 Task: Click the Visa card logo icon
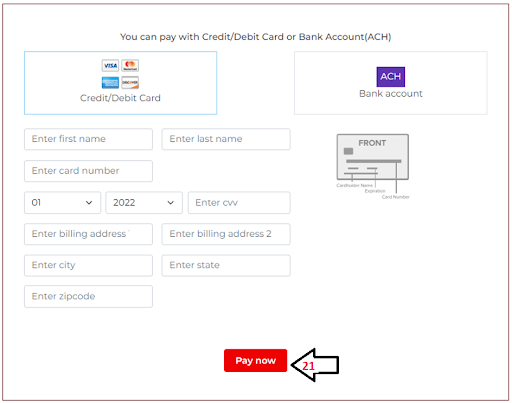point(110,65)
